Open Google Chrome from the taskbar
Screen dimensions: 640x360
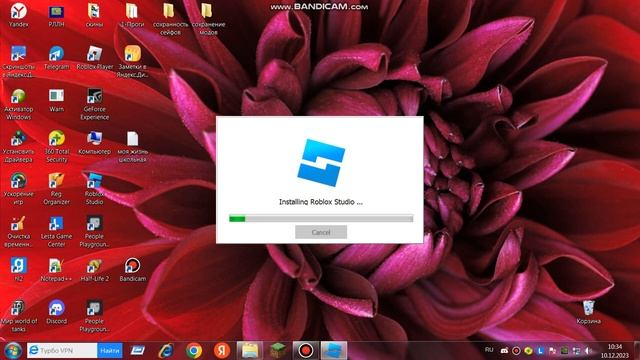coord(194,351)
